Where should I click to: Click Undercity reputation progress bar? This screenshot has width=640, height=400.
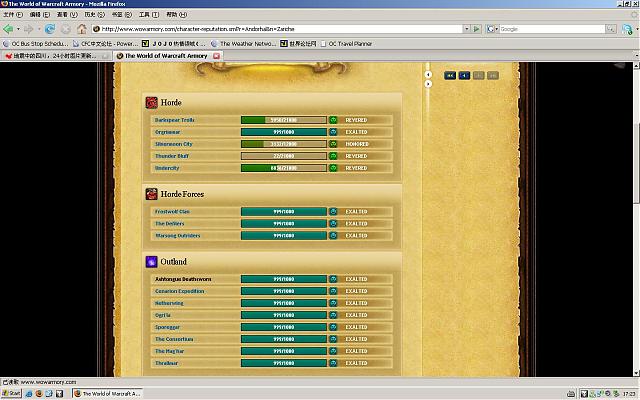pos(284,168)
